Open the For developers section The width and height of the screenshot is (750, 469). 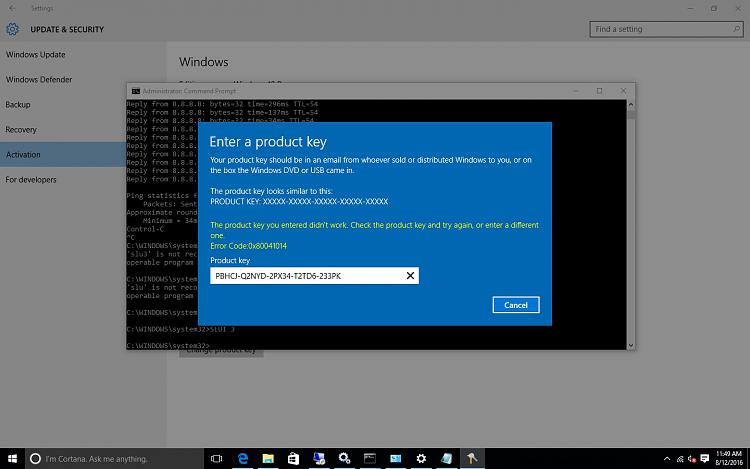tap(31, 180)
